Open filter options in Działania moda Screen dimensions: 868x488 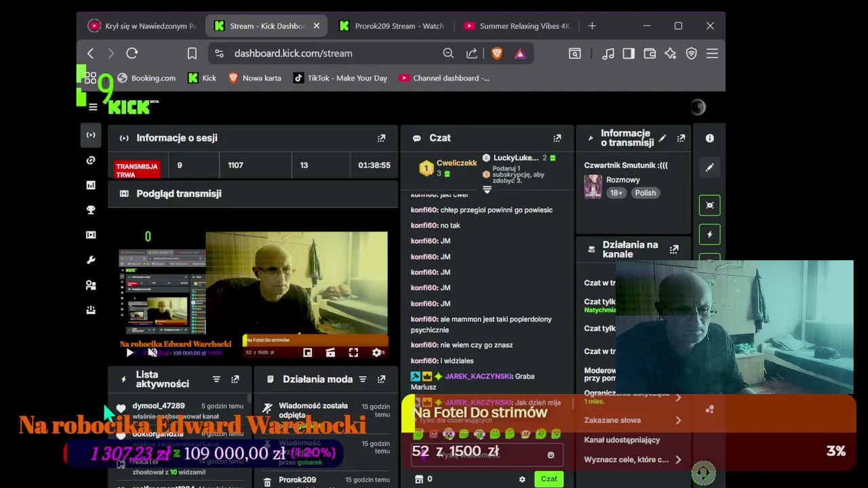pyautogui.click(x=363, y=380)
